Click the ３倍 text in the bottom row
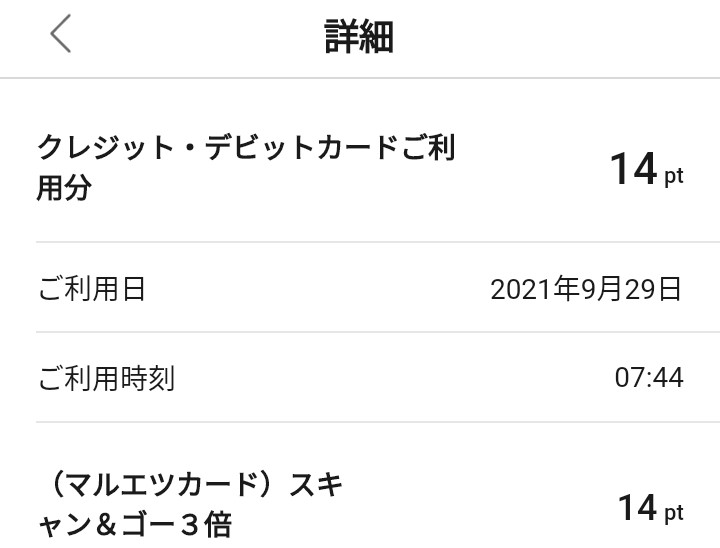The width and height of the screenshot is (720, 548). (x=204, y=526)
